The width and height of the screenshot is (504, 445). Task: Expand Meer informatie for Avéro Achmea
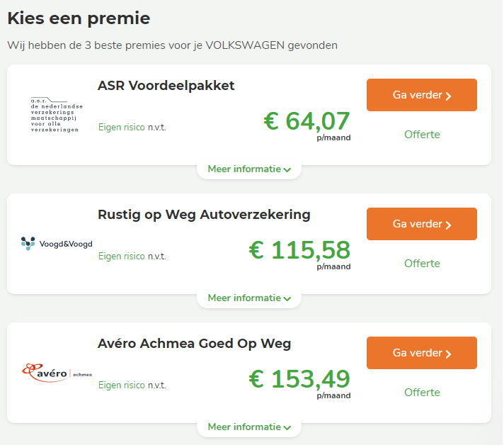click(249, 427)
